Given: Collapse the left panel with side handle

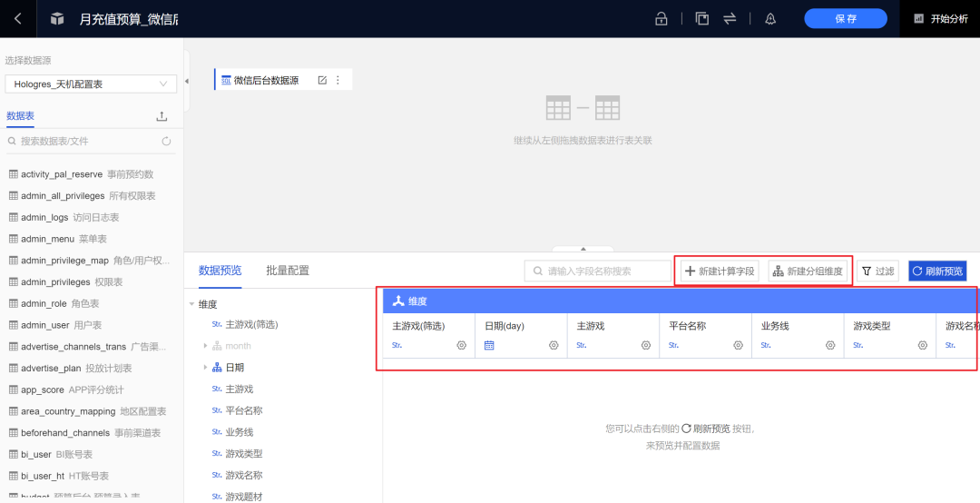Looking at the screenshot, I should (x=187, y=82).
